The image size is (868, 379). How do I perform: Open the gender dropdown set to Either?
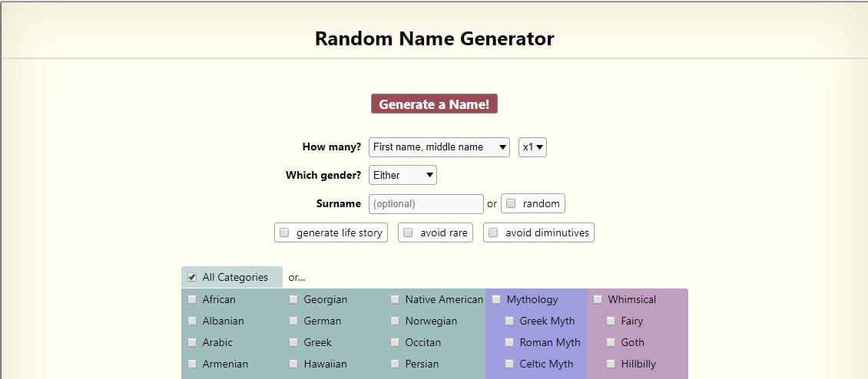(x=403, y=176)
